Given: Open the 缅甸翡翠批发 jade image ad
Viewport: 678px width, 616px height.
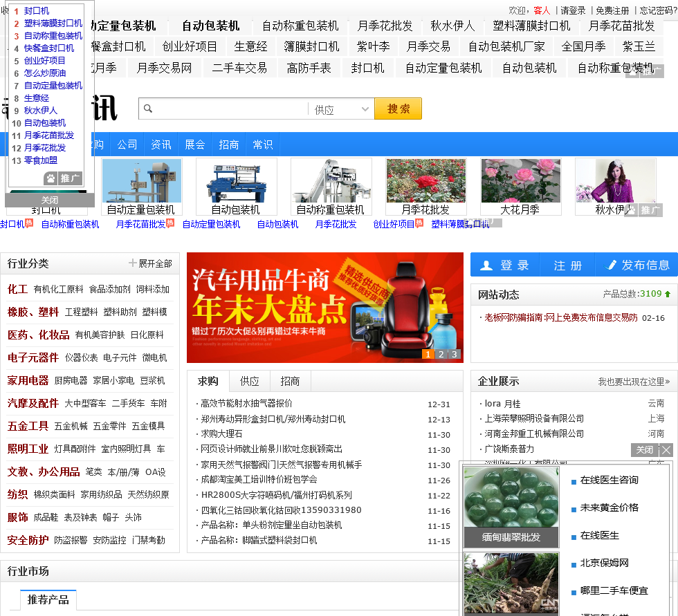Looking at the screenshot, I should click(x=511, y=507).
